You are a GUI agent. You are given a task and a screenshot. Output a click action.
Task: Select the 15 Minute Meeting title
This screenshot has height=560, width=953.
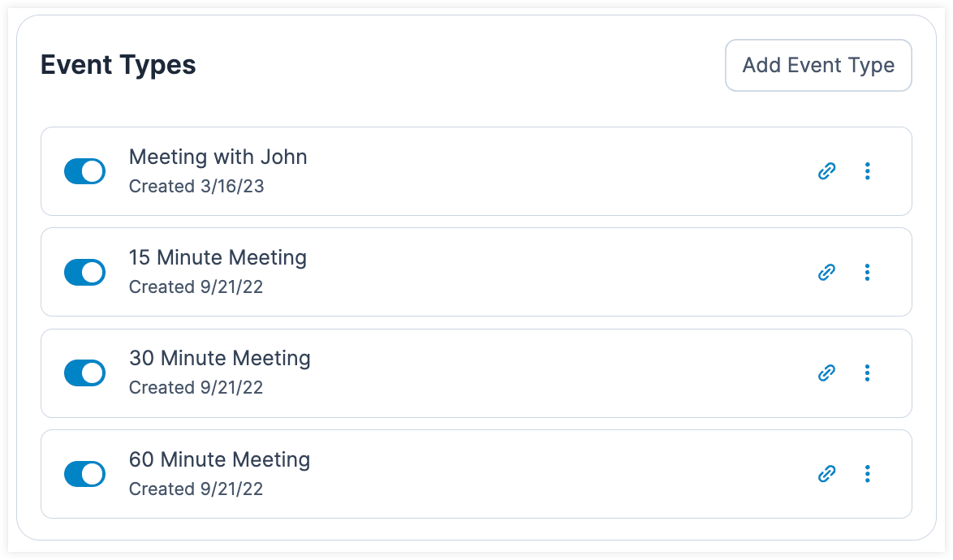[x=218, y=258]
